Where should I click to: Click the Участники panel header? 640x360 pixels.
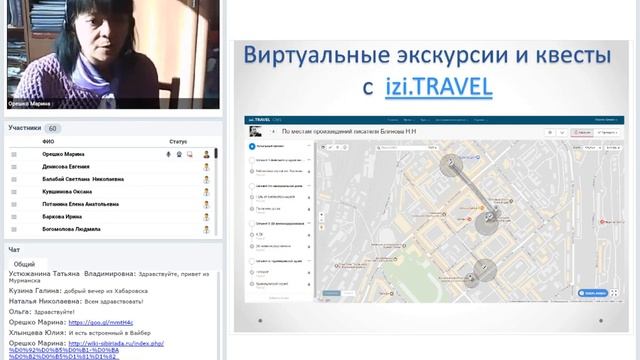25,128
